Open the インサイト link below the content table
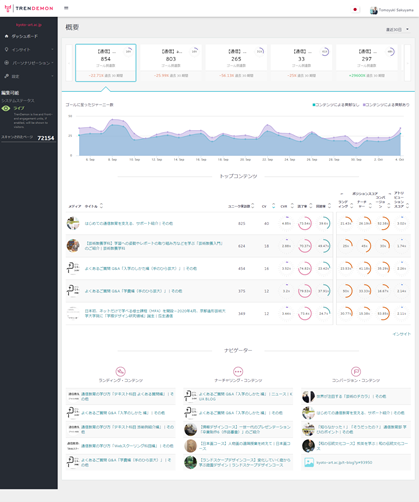 coord(401,334)
